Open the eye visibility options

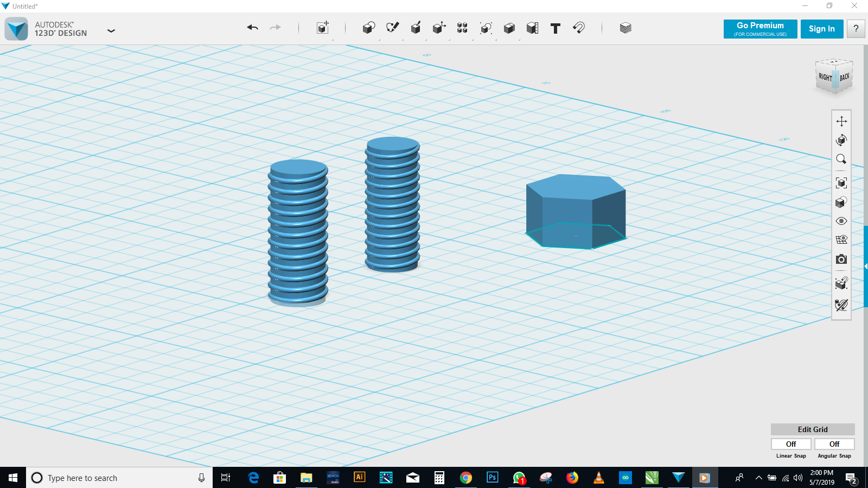point(841,221)
